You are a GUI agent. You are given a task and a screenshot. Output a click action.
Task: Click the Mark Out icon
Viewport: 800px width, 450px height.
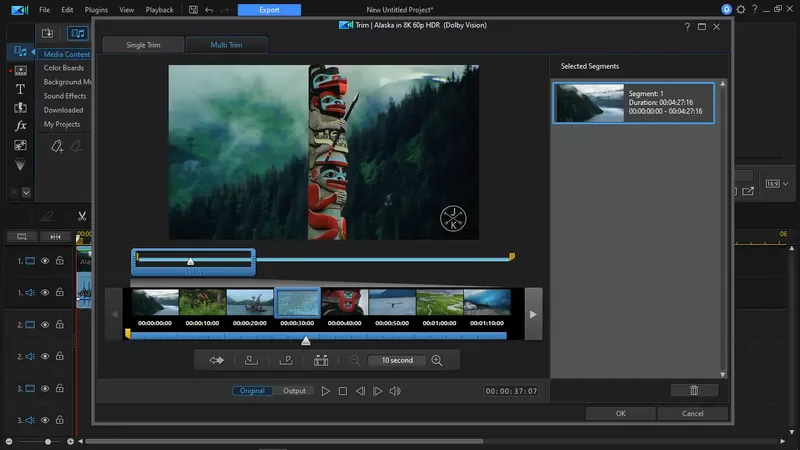click(286, 360)
